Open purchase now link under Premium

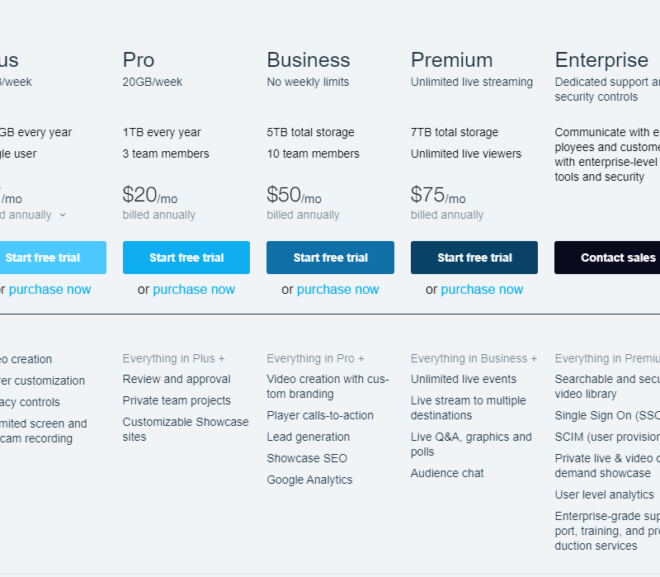(482, 290)
